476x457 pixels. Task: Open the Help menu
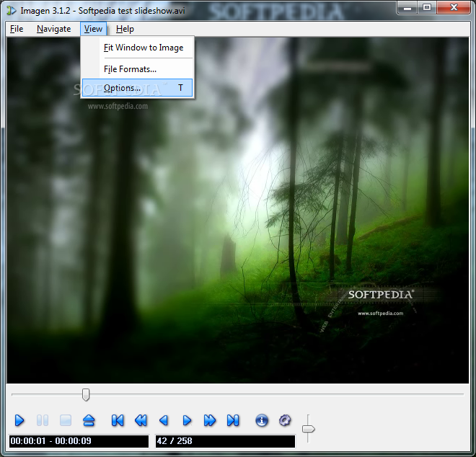tap(125, 29)
